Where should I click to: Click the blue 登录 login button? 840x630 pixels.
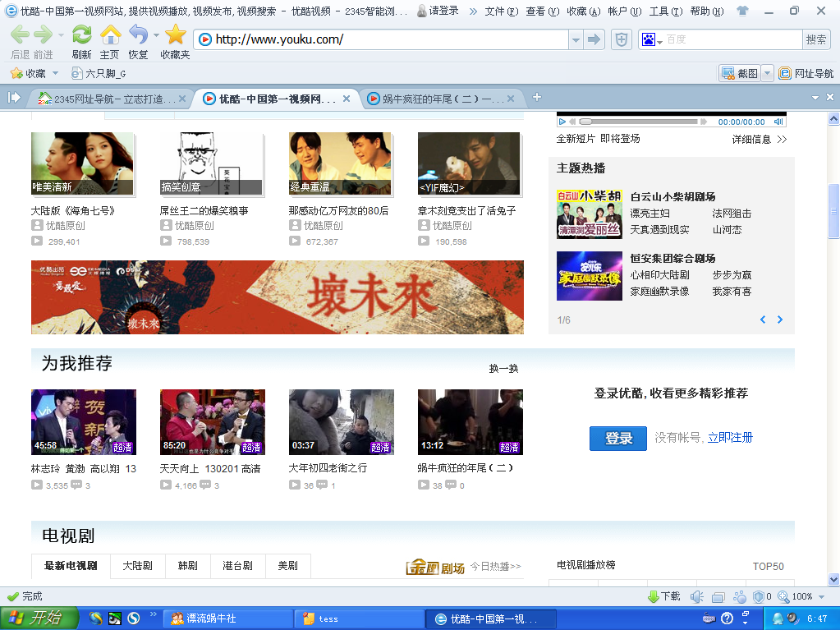pos(618,439)
